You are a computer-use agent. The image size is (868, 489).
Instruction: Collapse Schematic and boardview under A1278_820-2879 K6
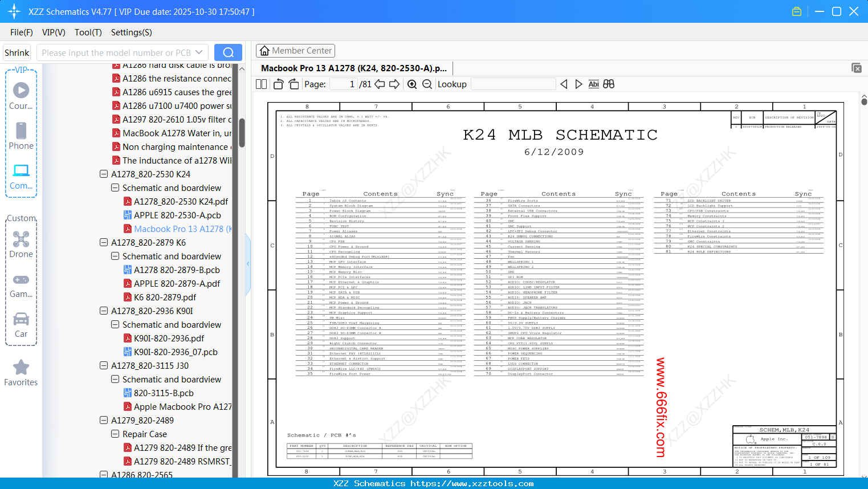coord(115,256)
